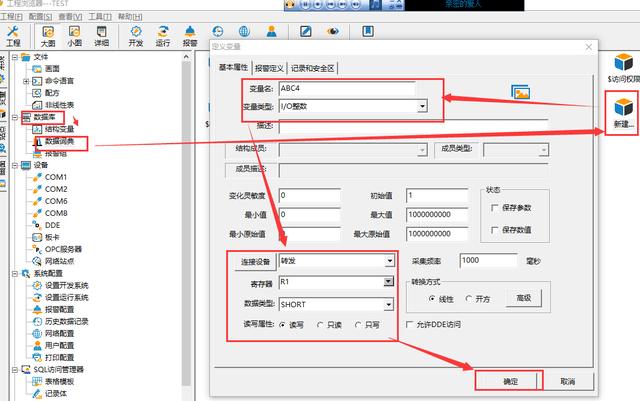Screen dimensions: 640x401
Task: Click the 运行 run toolbar icon
Action: coord(163,36)
